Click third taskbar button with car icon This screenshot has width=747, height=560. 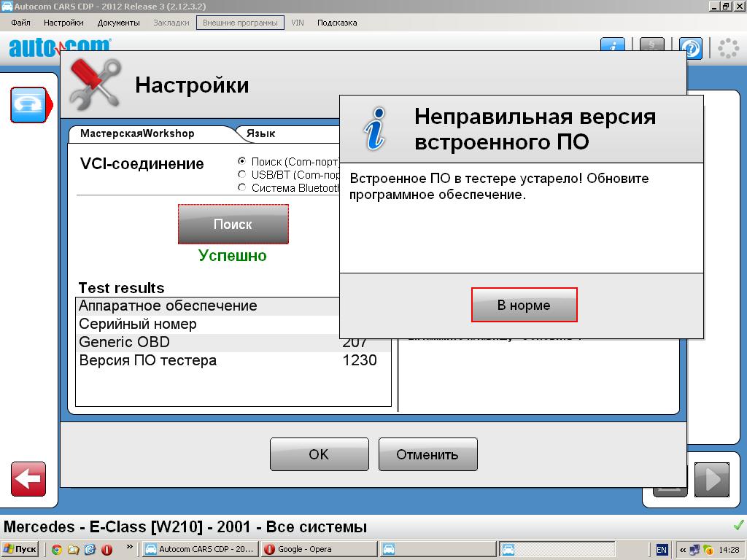[x=438, y=549]
